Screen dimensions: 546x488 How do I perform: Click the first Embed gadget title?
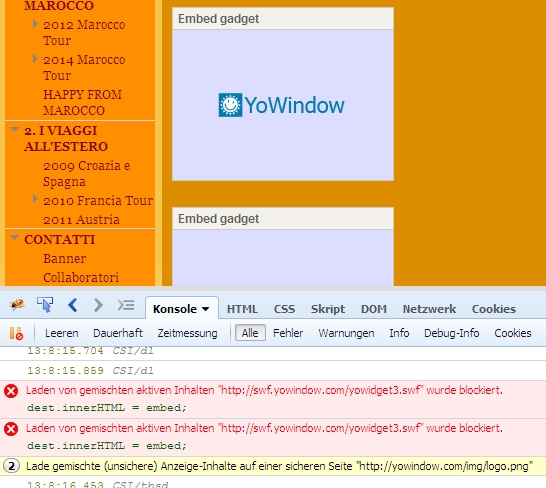pos(218,18)
